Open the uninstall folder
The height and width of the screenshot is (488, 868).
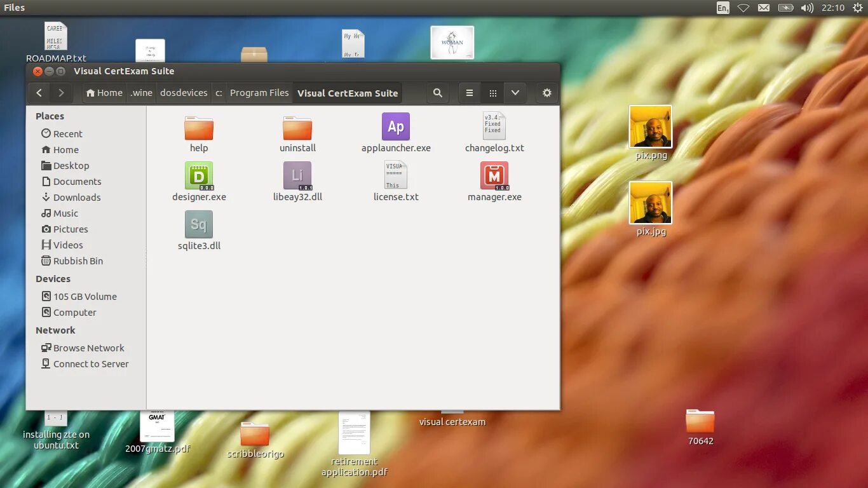(297, 128)
